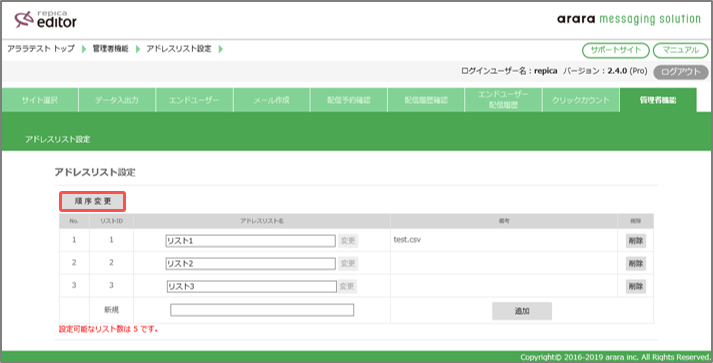Screen dimensions: 713x363
Task: Switch to the 配信予約確認 tab
Action: tap(349, 100)
